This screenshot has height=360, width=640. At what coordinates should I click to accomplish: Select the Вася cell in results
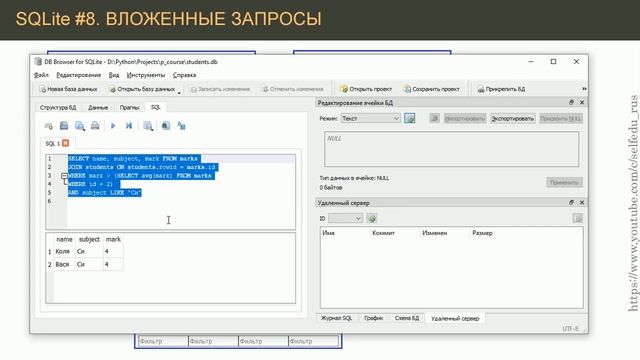[x=64, y=264]
